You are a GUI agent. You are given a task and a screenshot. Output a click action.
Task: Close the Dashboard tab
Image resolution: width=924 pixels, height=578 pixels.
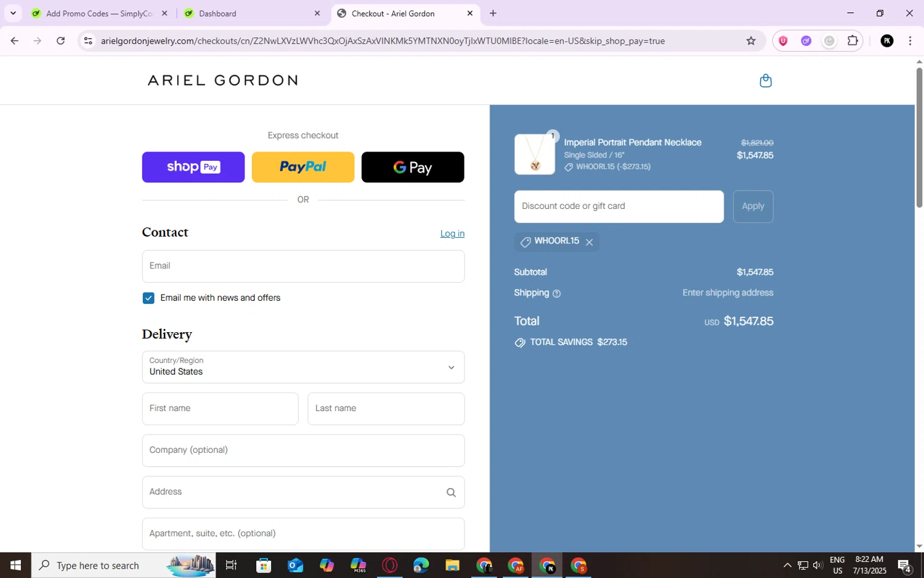pos(317,13)
